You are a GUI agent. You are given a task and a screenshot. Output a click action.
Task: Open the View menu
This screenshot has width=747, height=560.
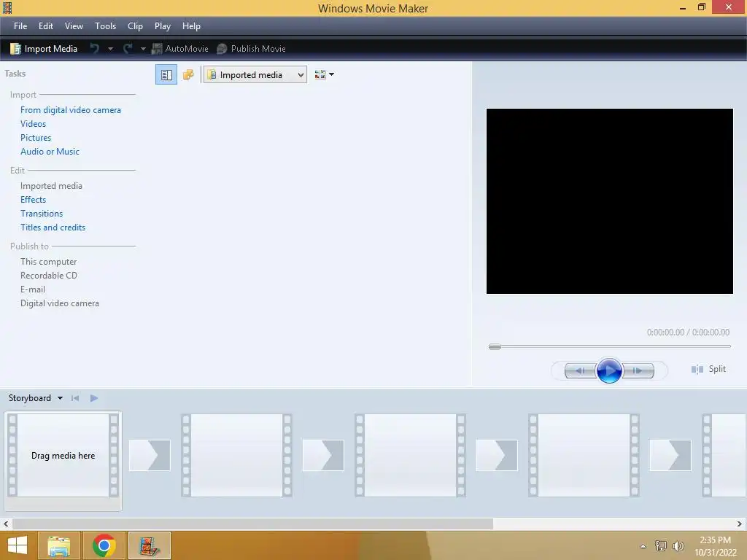[74, 26]
